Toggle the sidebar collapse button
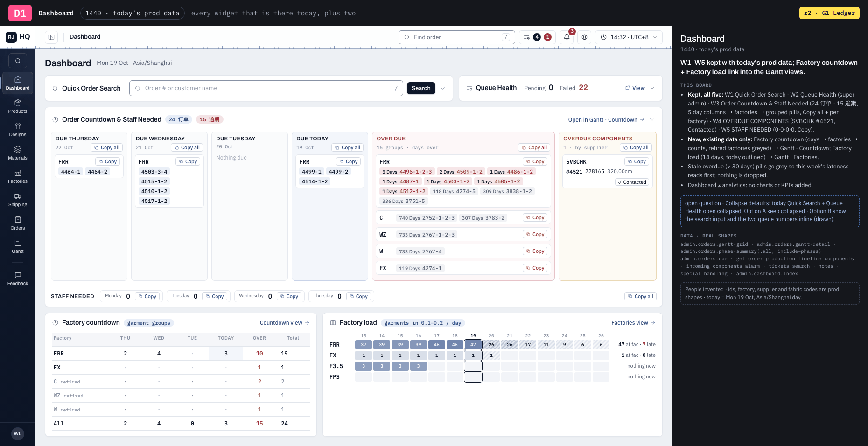Viewport: 868px width, 446px height. (x=51, y=37)
